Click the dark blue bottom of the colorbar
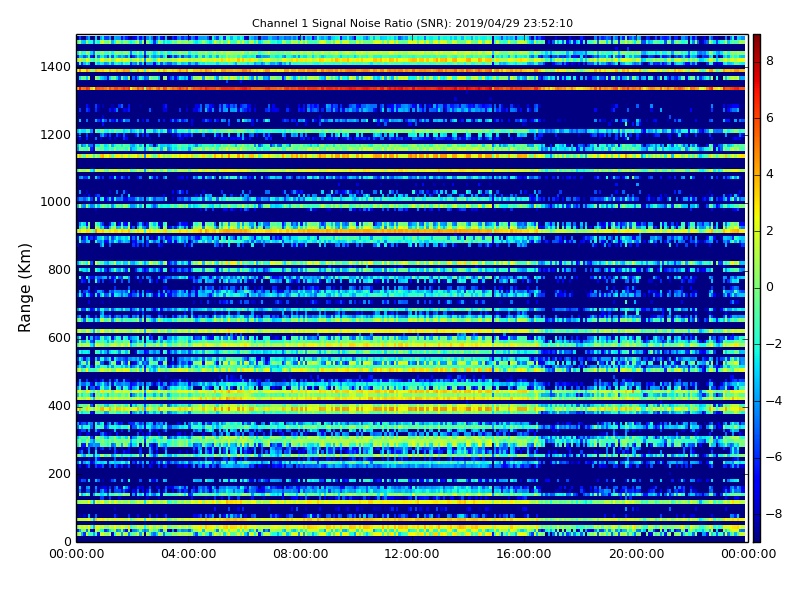This screenshot has height=600, width=800. point(757,536)
